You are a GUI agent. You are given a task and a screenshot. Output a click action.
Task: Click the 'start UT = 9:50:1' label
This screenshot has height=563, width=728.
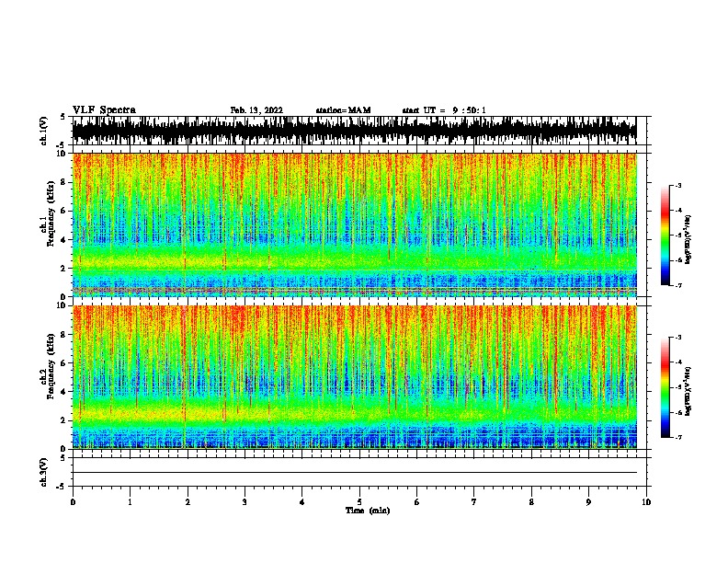[x=443, y=110]
